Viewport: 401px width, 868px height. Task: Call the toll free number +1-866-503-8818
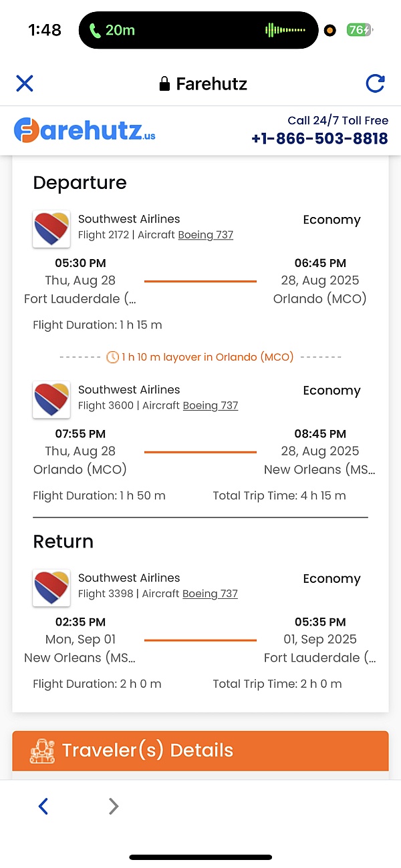point(319,138)
